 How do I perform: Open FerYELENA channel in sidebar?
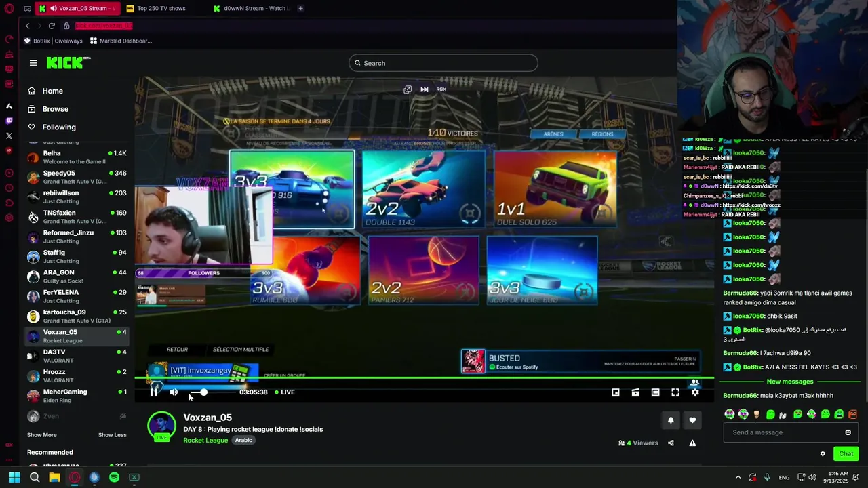point(77,296)
